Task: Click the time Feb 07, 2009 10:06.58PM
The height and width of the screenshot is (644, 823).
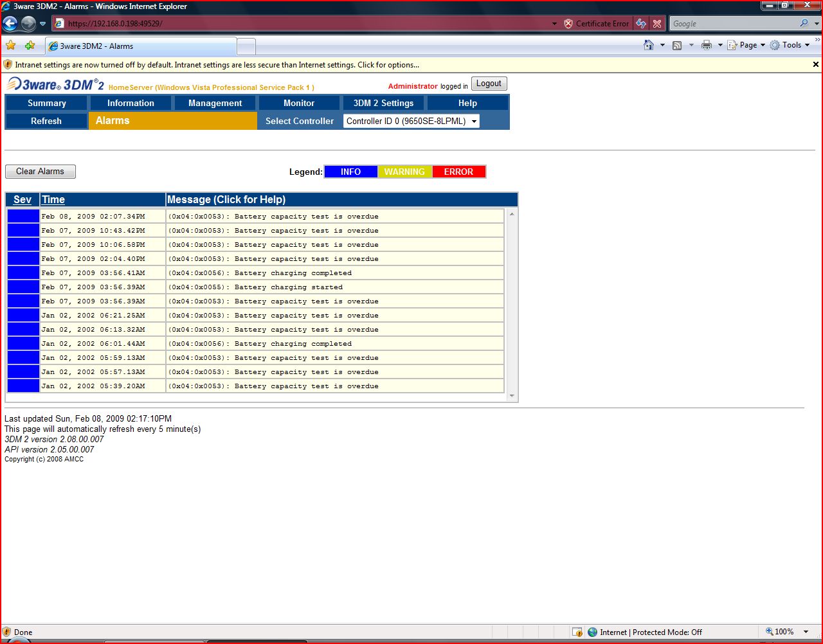Action: click(93, 245)
